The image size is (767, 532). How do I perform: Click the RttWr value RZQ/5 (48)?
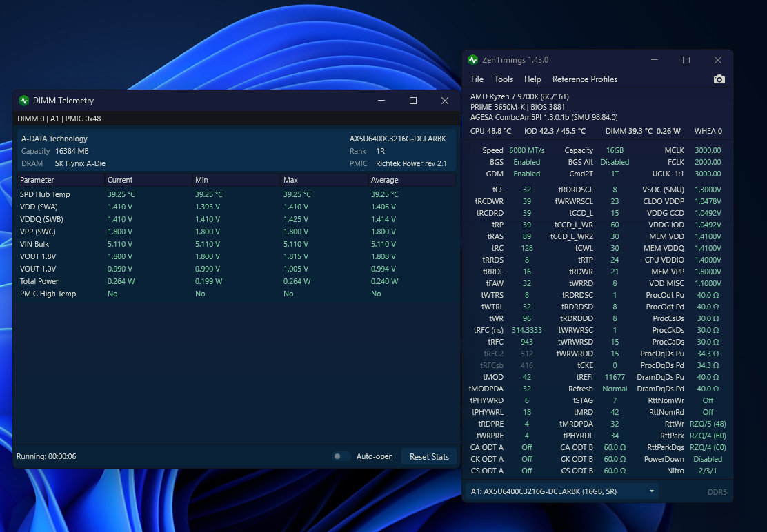click(708, 424)
